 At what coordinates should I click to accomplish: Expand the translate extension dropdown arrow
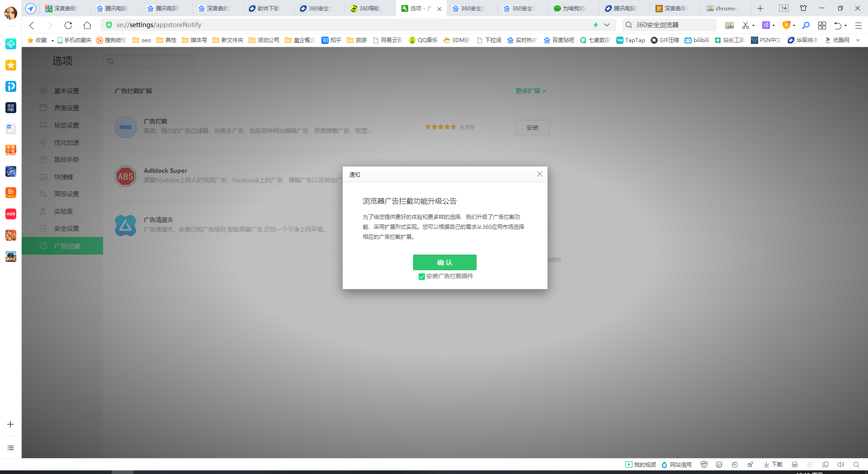pyautogui.click(x=774, y=25)
